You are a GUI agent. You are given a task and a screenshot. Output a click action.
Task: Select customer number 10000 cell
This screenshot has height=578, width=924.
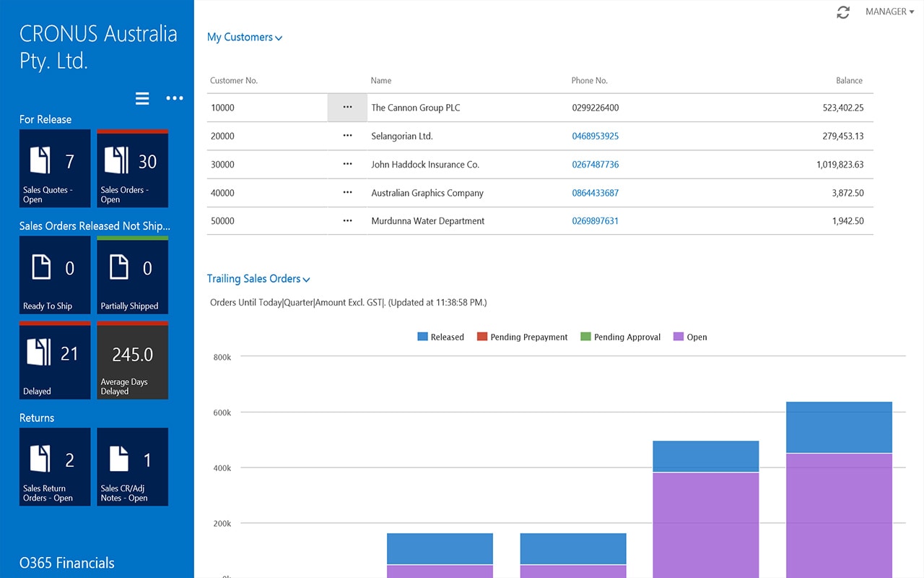(222, 108)
